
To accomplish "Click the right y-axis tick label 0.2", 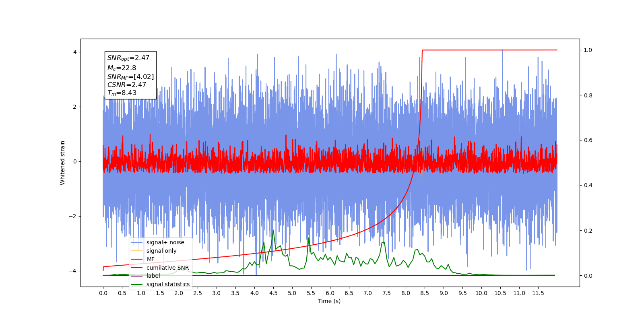I will click(x=588, y=231).
